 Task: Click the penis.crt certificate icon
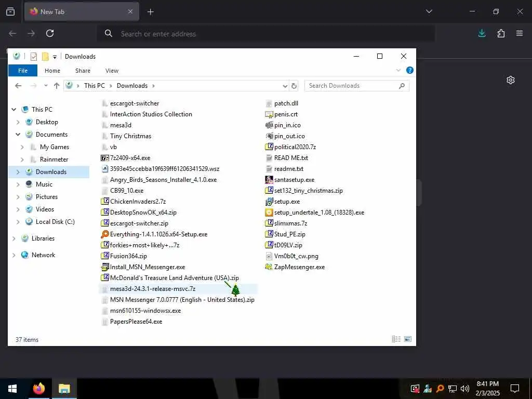coord(269,114)
